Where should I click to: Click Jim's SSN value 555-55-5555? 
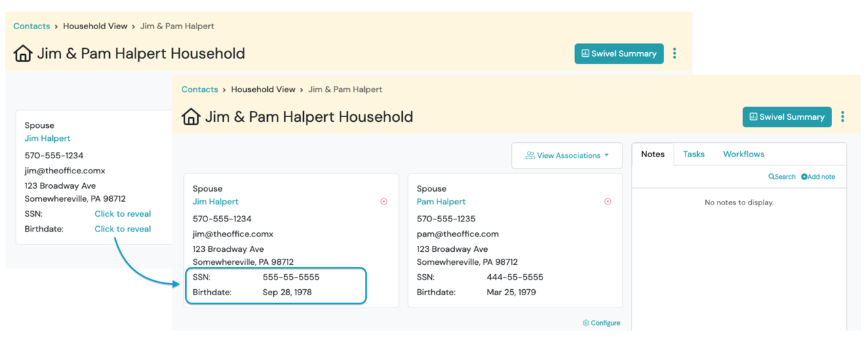coord(291,277)
